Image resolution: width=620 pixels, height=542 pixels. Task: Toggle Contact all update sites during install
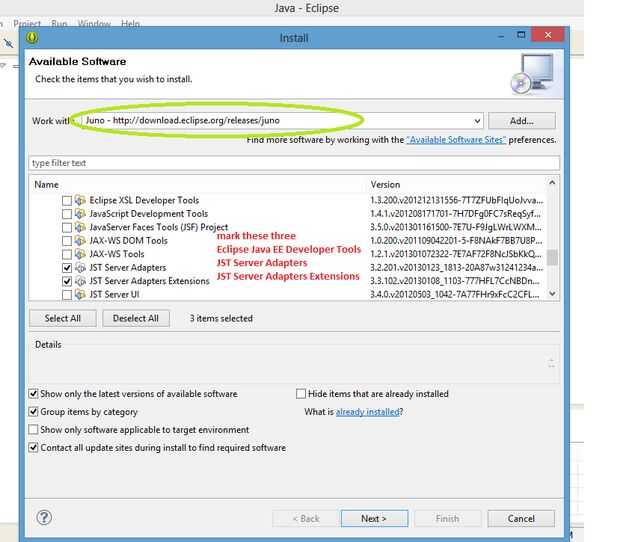(x=34, y=448)
